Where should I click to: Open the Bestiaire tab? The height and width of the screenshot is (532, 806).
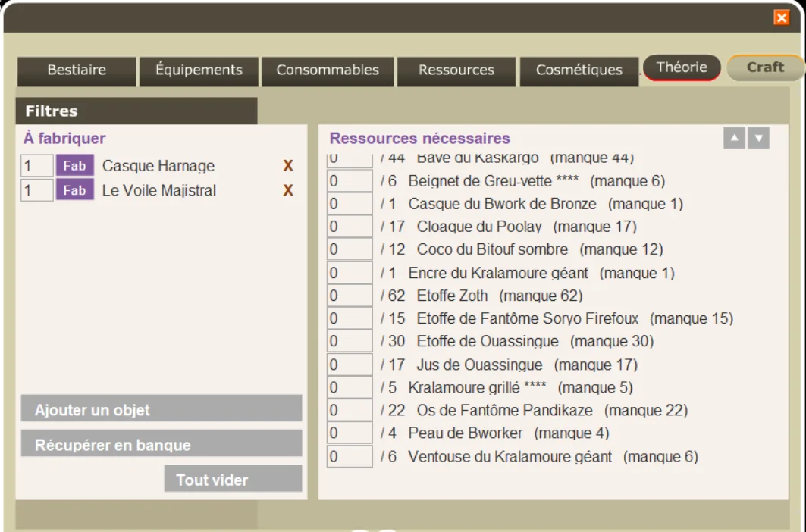click(x=77, y=70)
